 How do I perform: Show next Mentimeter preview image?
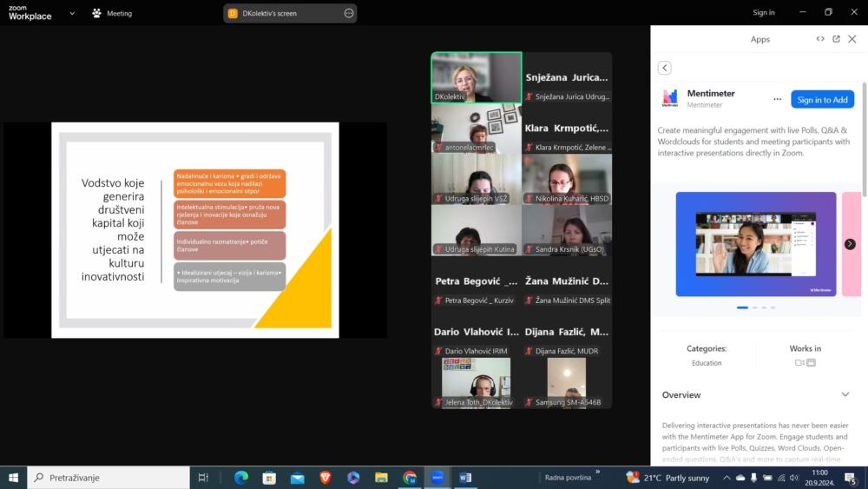point(849,244)
